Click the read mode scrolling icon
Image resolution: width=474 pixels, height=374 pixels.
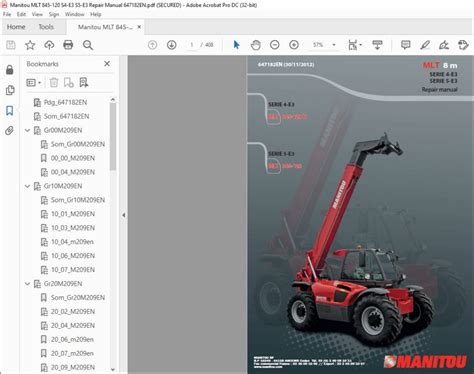[377, 45]
